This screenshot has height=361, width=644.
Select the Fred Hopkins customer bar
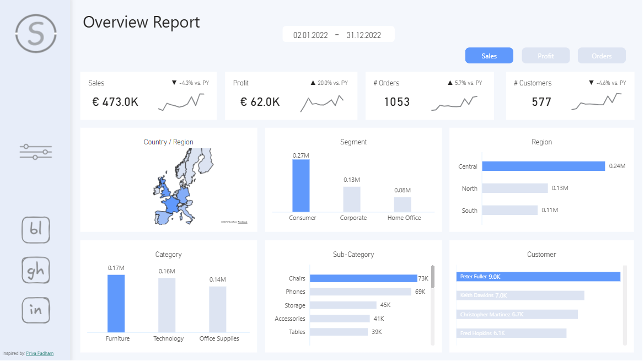(x=511, y=333)
